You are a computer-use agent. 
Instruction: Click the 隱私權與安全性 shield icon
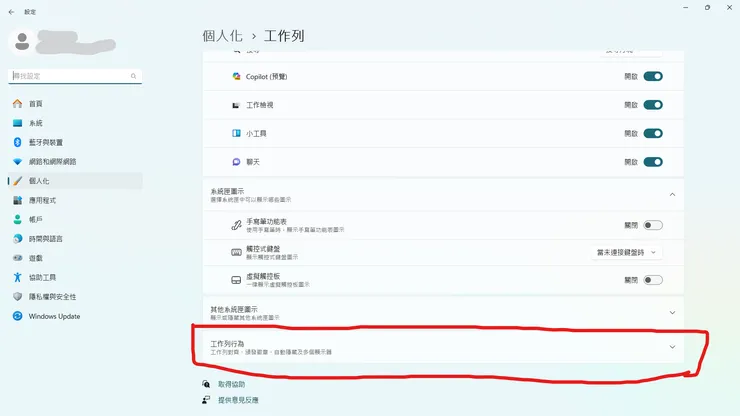point(17,297)
